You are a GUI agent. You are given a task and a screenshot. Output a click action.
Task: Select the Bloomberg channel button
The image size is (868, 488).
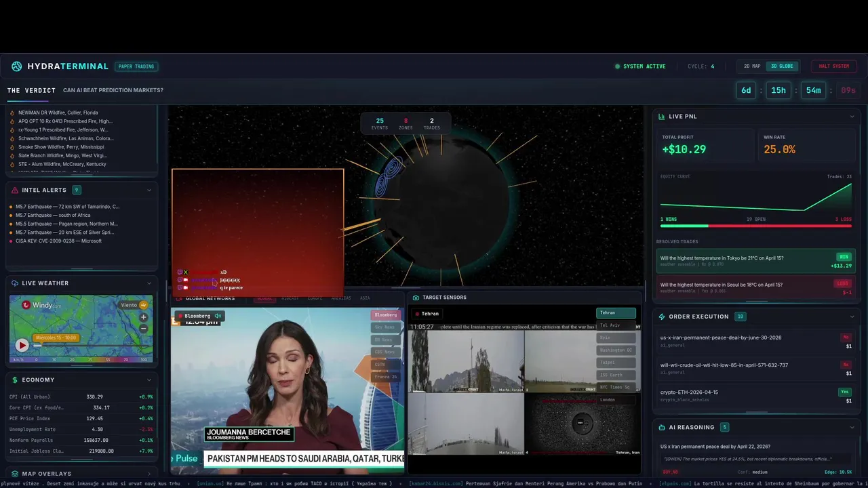point(386,314)
